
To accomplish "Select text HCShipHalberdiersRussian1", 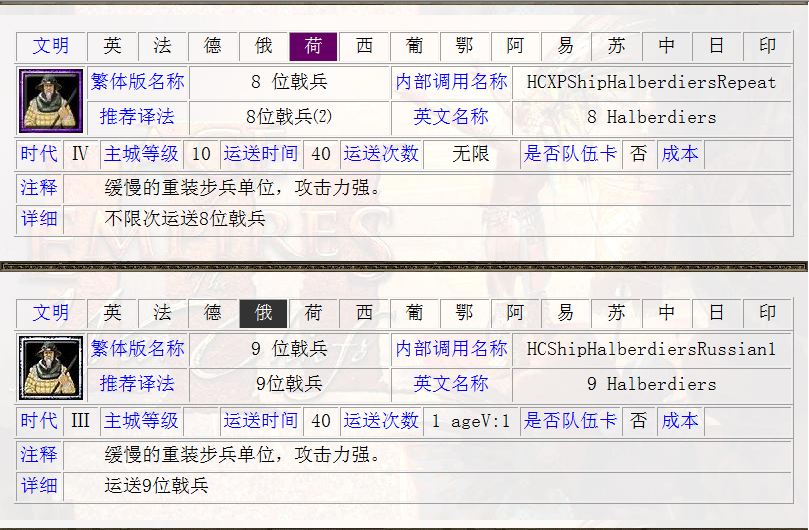I will [x=651, y=349].
